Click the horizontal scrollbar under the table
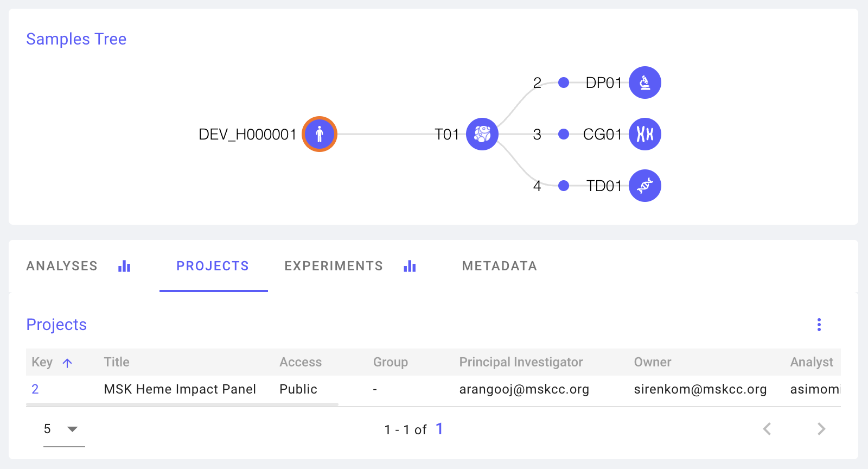This screenshot has height=469, width=868. click(182, 404)
